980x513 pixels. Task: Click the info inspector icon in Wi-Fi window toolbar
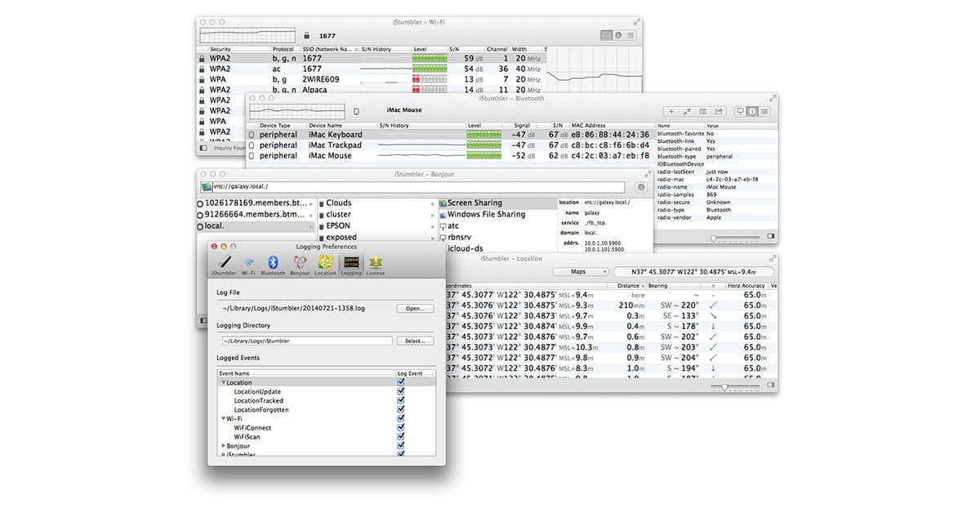pyautogui.click(x=617, y=35)
